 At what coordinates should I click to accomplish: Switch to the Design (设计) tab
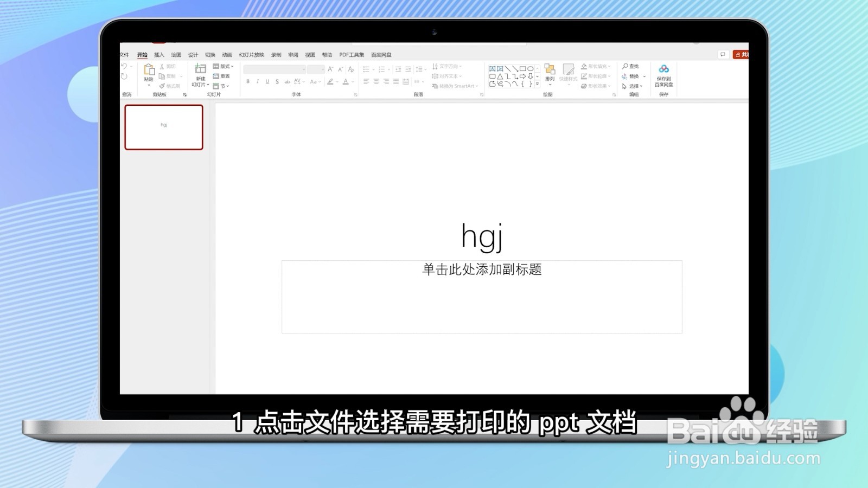pos(193,55)
